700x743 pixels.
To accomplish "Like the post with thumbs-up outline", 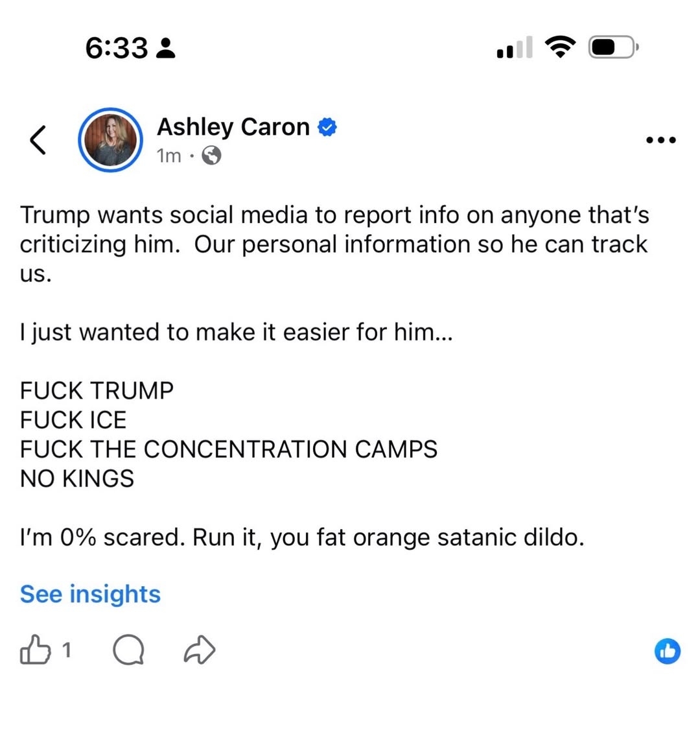I will click(x=35, y=650).
